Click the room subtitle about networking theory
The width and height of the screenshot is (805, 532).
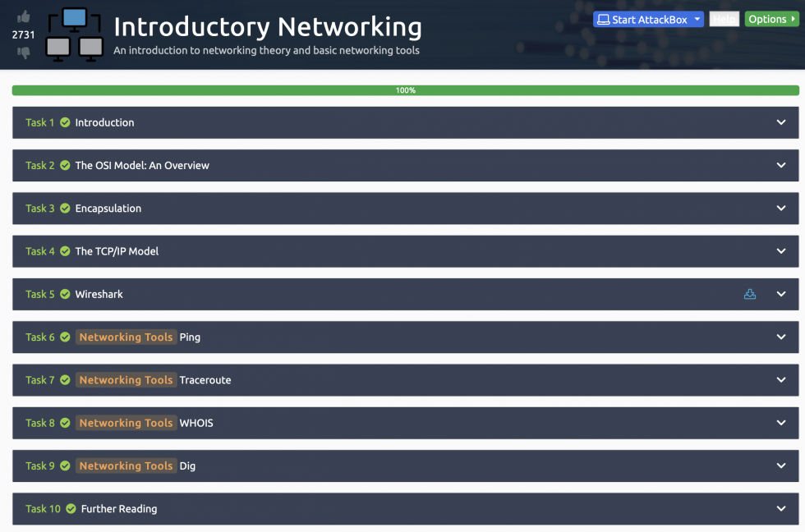point(266,50)
